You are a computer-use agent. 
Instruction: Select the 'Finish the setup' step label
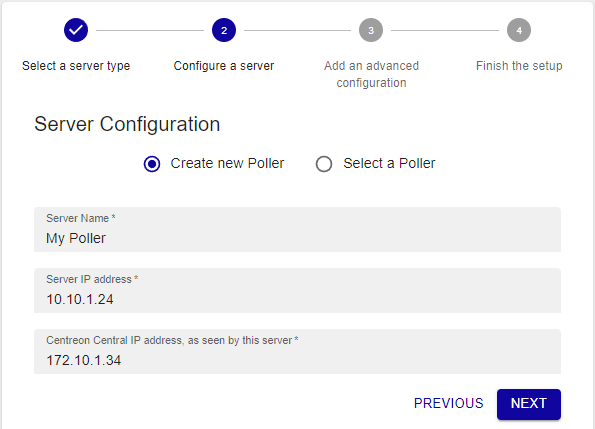click(x=519, y=66)
